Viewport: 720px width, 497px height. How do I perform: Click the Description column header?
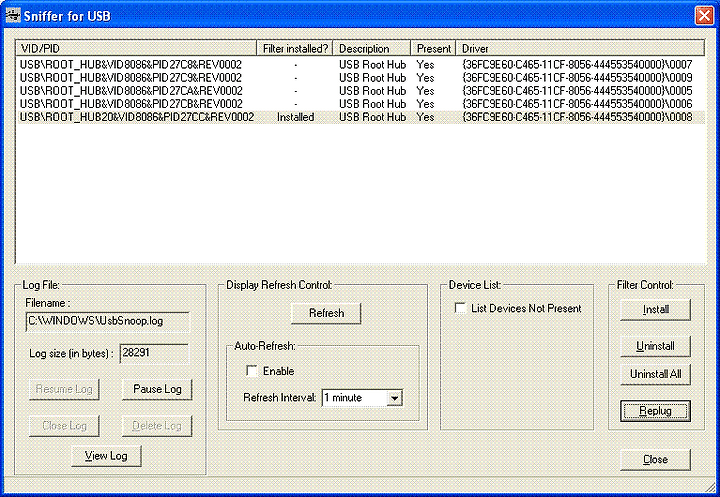point(372,48)
